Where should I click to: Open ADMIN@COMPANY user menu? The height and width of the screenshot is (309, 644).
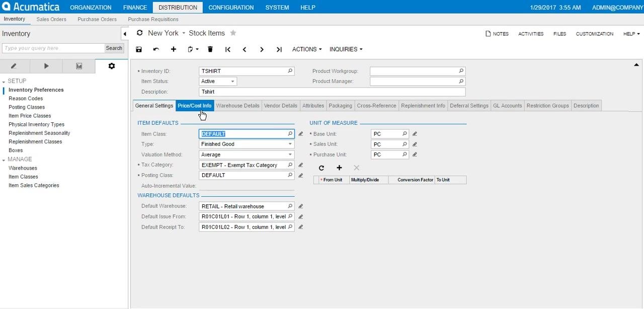(618, 8)
